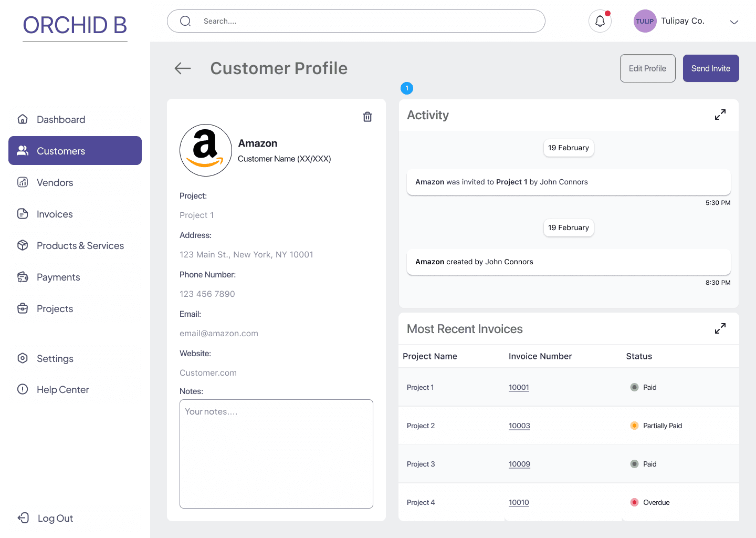Click the Partially Paid status for Project 2
Image resolution: width=756 pixels, height=538 pixels.
pos(656,426)
